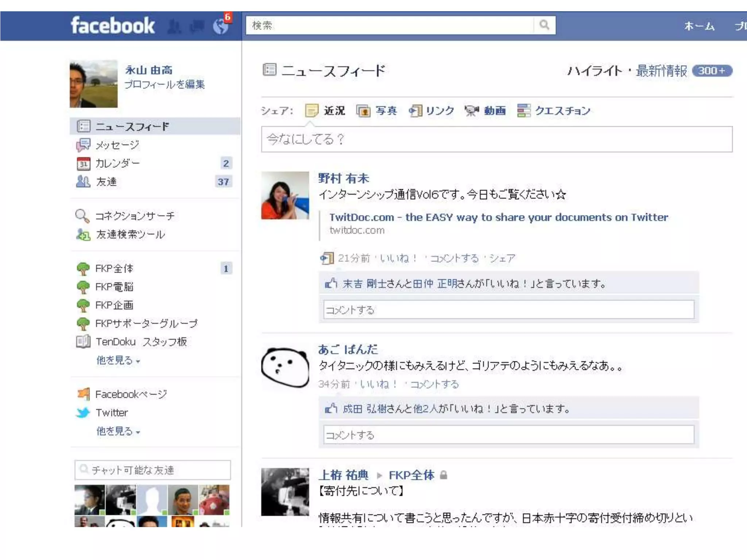Open the friend requests icon in header
Viewport: 747px width, 560px height.
174,26
